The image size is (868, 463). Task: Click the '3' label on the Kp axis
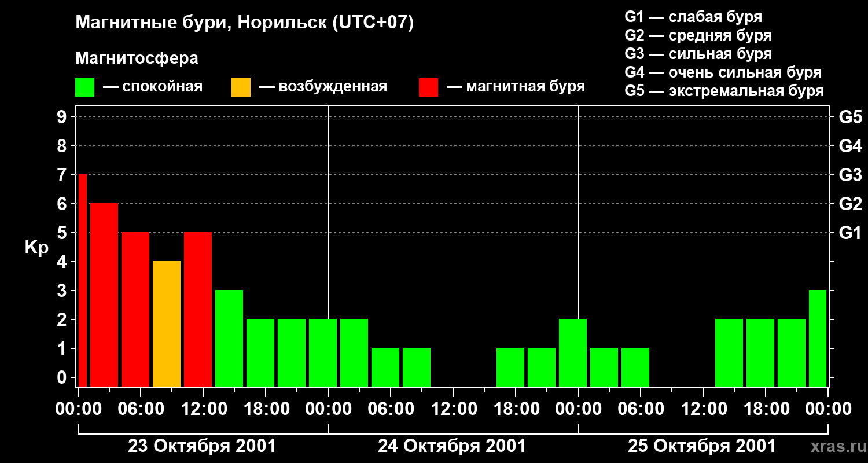pos(62,291)
